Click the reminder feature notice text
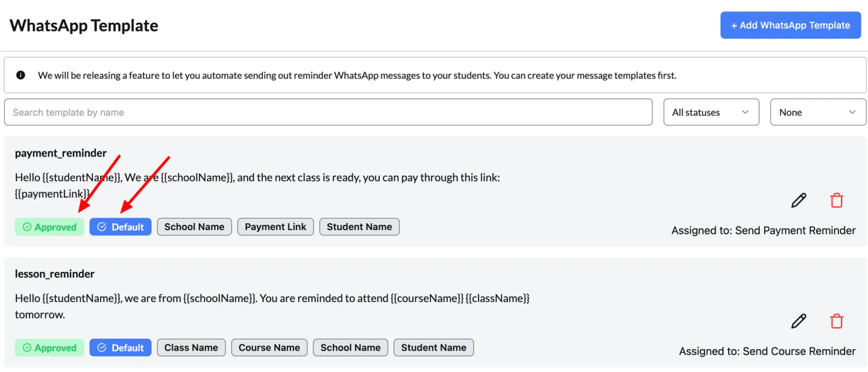 [x=357, y=75]
